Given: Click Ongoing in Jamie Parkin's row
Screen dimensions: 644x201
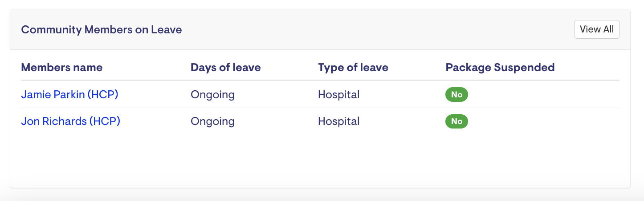Looking at the screenshot, I should [x=212, y=95].
